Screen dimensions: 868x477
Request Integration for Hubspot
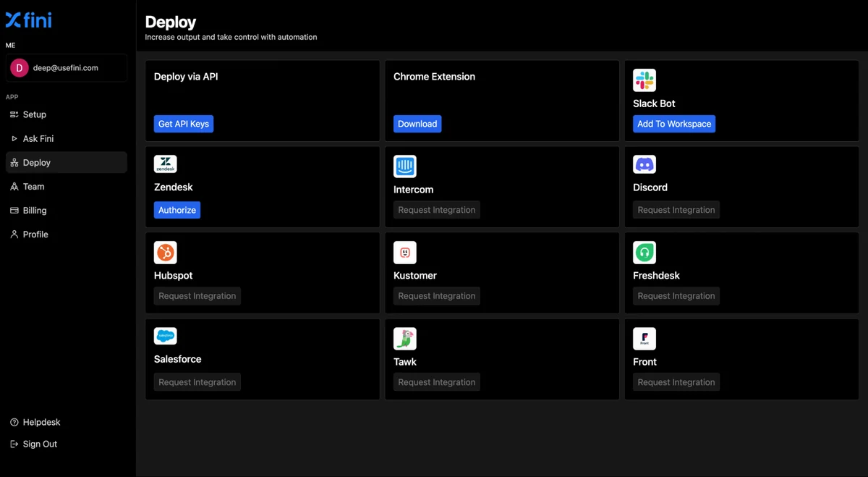tap(197, 296)
